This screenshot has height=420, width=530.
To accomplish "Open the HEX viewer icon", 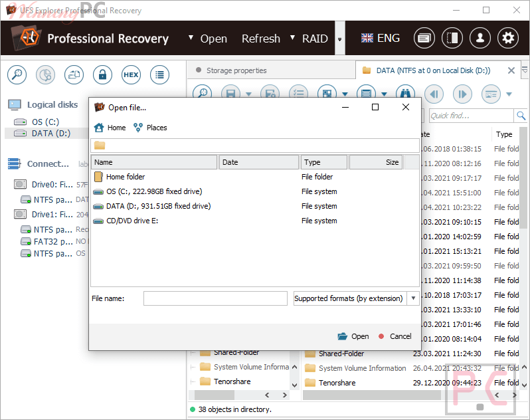I will click(131, 74).
